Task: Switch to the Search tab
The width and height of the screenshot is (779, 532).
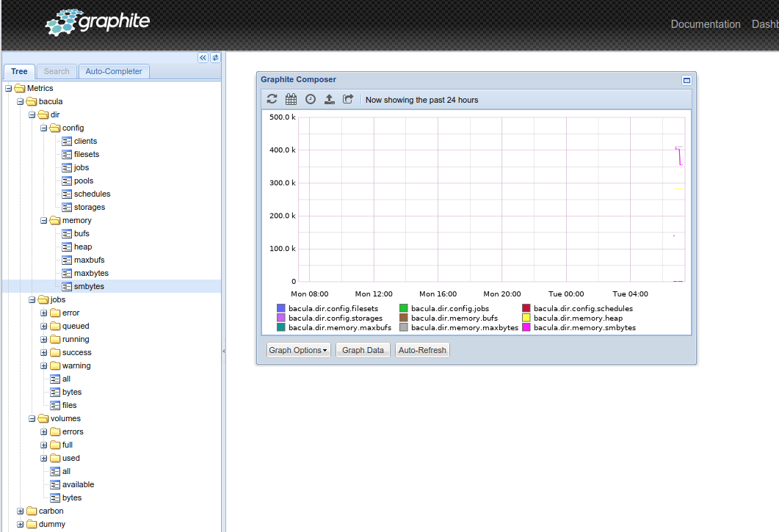Action: [x=57, y=71]
